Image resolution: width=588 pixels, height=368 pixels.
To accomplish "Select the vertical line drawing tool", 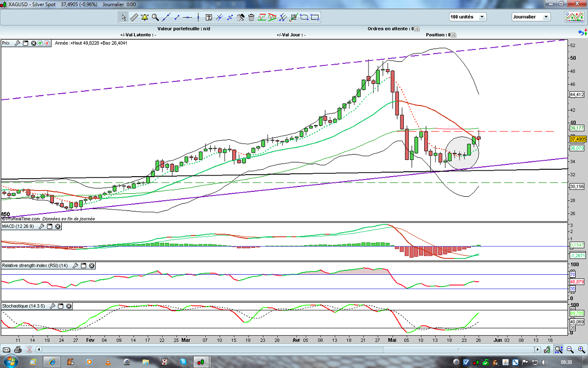I will pos(198,17).
